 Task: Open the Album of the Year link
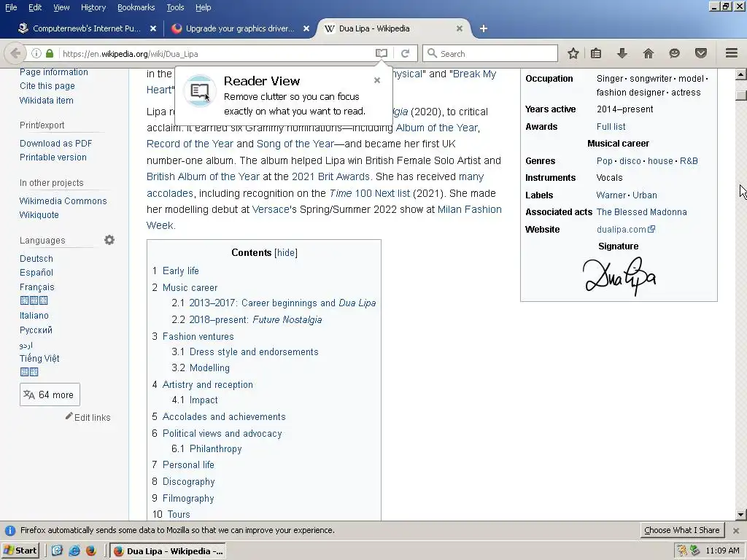pos(437,128)
